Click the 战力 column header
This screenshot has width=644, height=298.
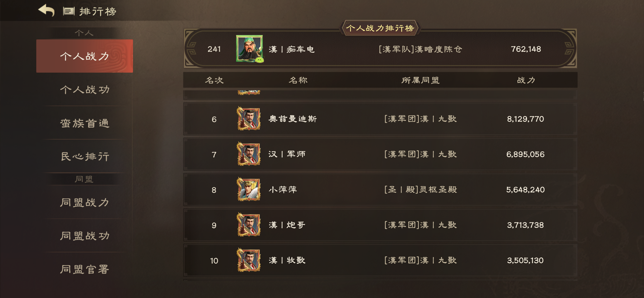[x=526, y=80]
